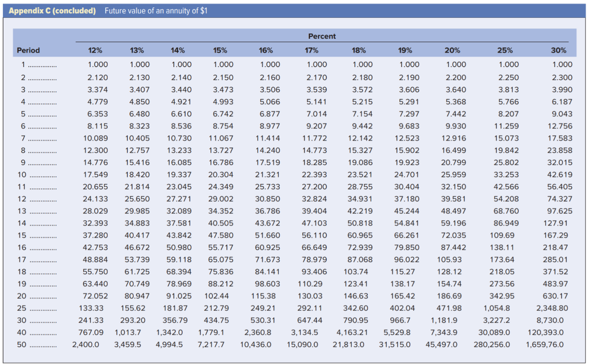Select the 16% column header

point(266,49)
